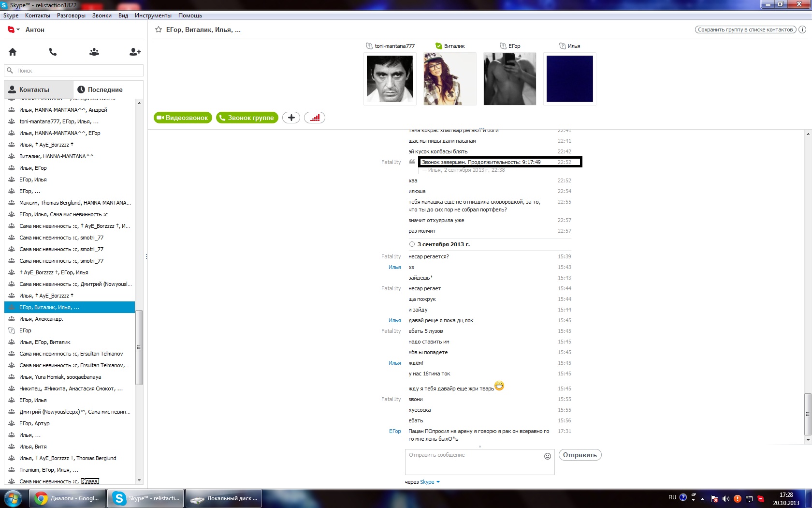Open toni-mantana777 avatar thumbnail
The image size is (812, 508).
pyautogui.click(x=390, y=79)
